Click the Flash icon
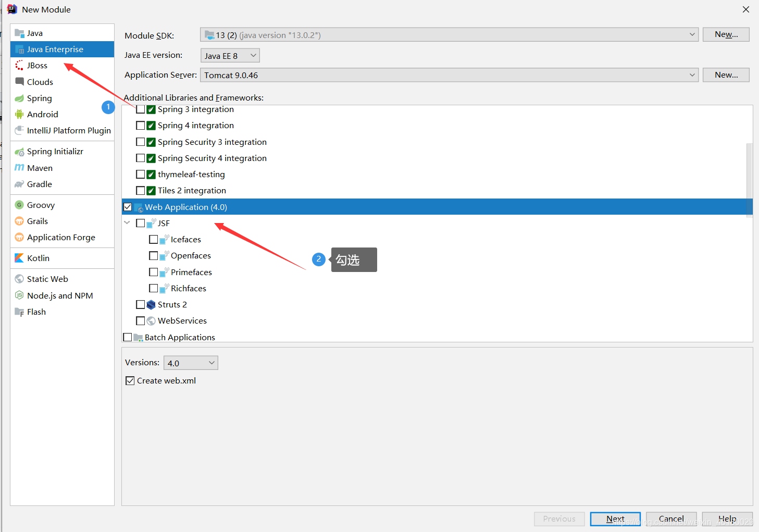The height and width of the screenshot is (532, 759). 19,312
